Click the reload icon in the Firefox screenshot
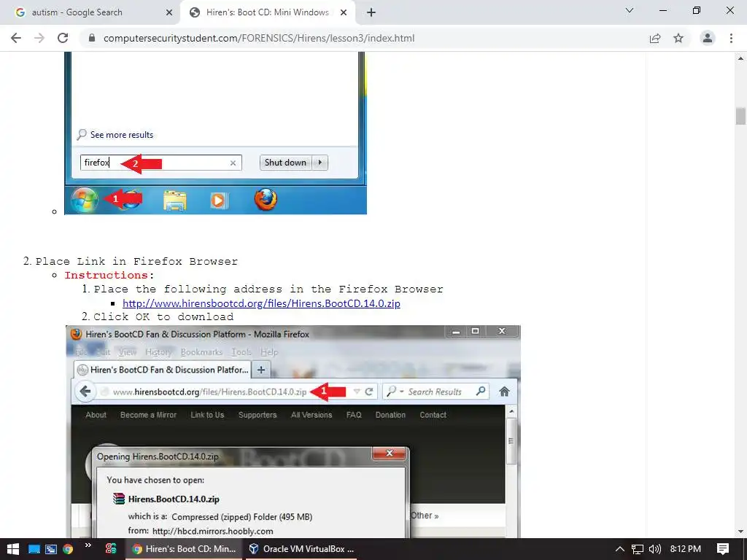747x560 pixels. (x=368, y=392)
